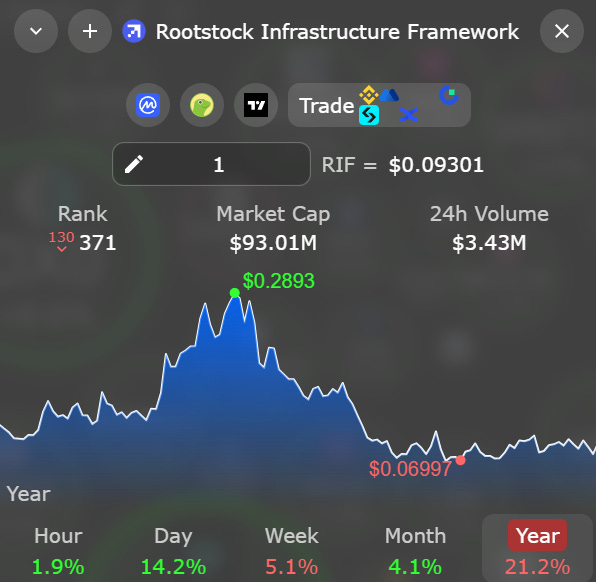Screen dimensions: 596x582
Task: Click the green high-point marker on chart
Action: coord(235,293)
